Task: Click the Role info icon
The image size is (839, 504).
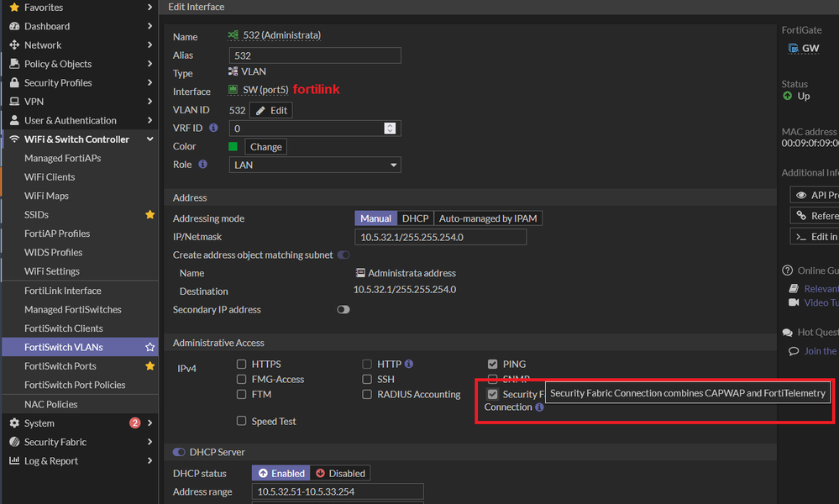Action: click(x=202, y=165)
